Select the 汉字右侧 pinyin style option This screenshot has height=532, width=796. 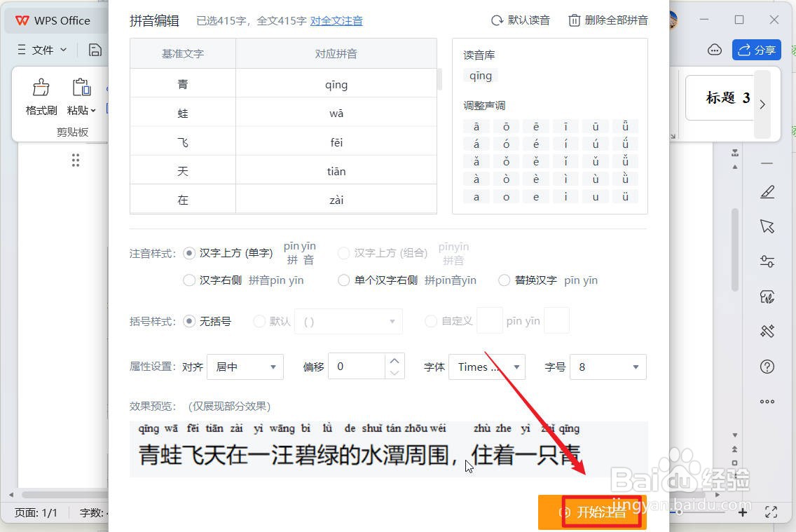(x=189, y=280)
